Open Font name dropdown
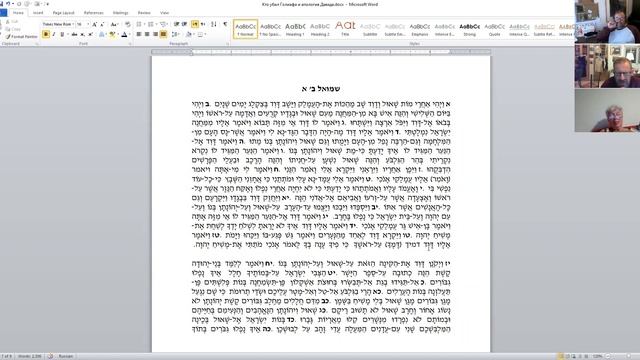This screenshot has width=640, height=360. point(73,24)
